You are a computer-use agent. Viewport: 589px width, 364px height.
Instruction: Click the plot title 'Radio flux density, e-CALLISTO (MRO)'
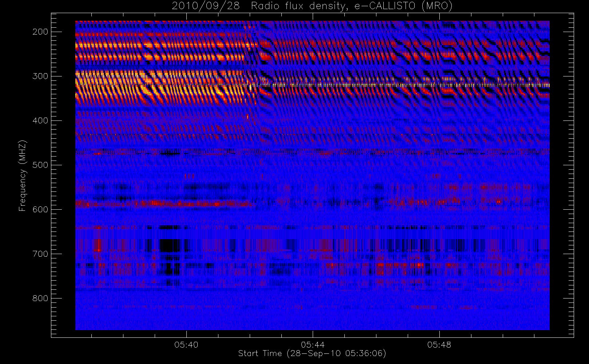(352, 6)
